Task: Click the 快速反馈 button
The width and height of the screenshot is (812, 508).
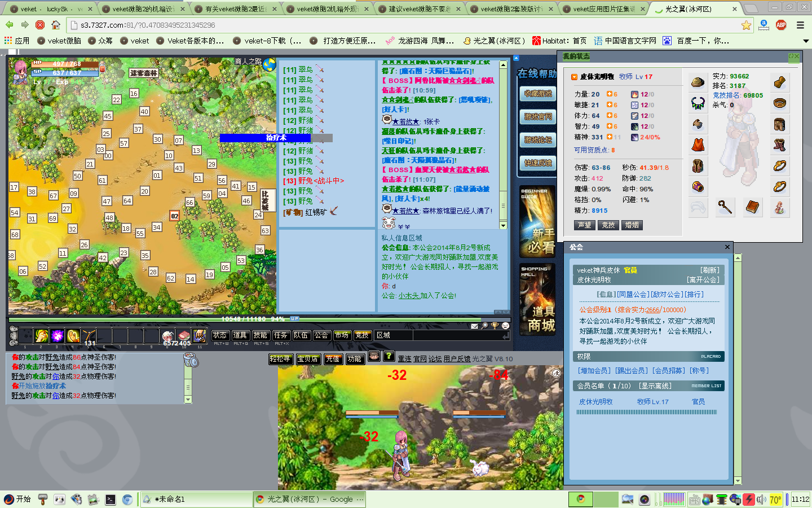Action: click(x=539, y=163)
